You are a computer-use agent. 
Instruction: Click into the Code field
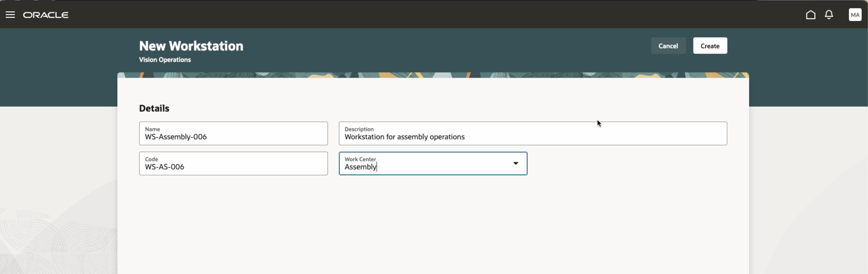click(x=233, y=164)
